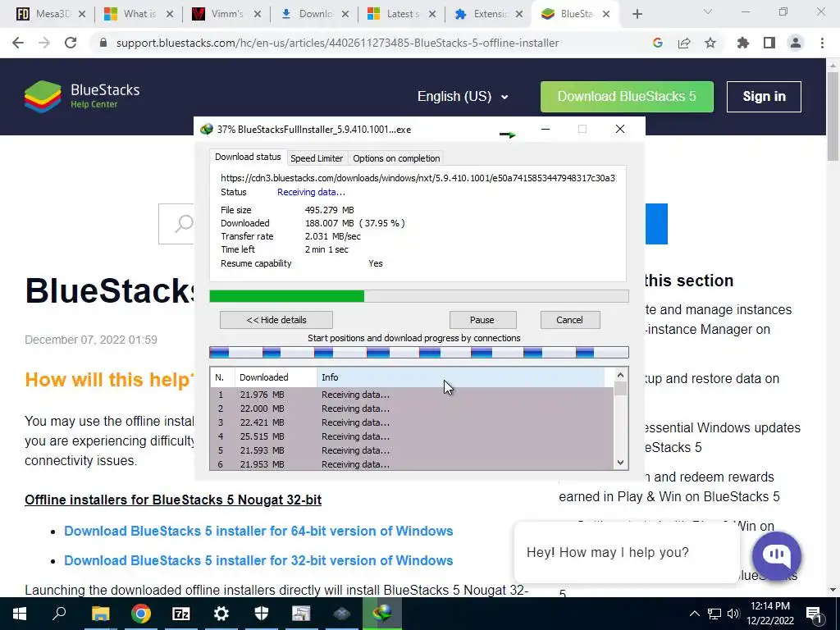The width and height of the screenshot is (840, 630).
Task: Select connection row with 21.976 MB
Action: (412, 395)
